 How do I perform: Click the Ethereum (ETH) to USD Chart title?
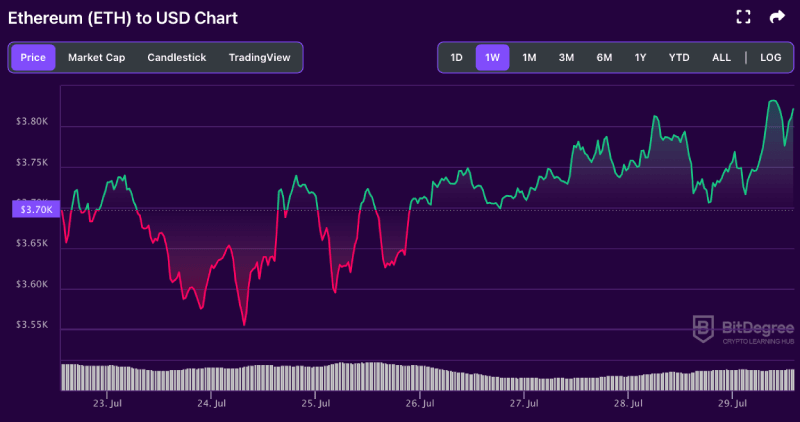[x=123, y=18]
